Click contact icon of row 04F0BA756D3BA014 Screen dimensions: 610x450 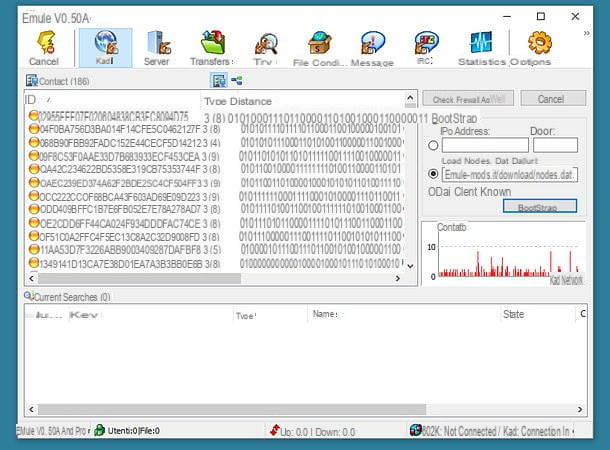click(x=34, y=128)
